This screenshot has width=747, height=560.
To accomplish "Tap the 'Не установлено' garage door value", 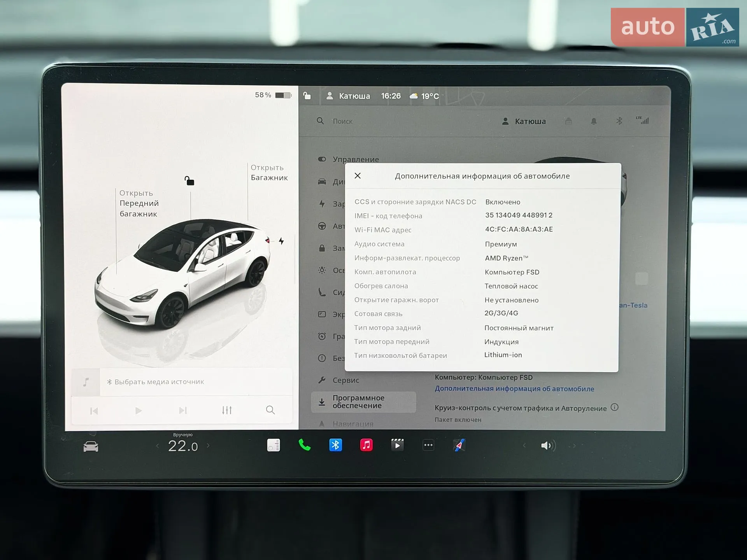I will coord(512,300).
